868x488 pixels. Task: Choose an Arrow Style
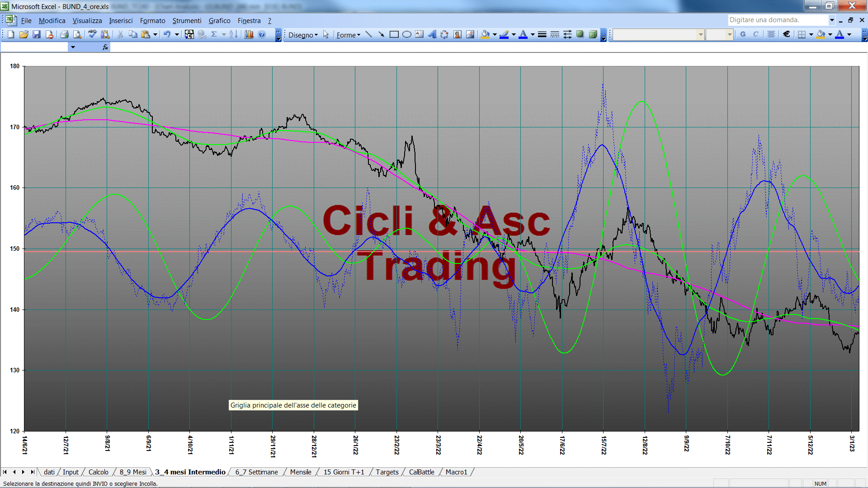567,34
